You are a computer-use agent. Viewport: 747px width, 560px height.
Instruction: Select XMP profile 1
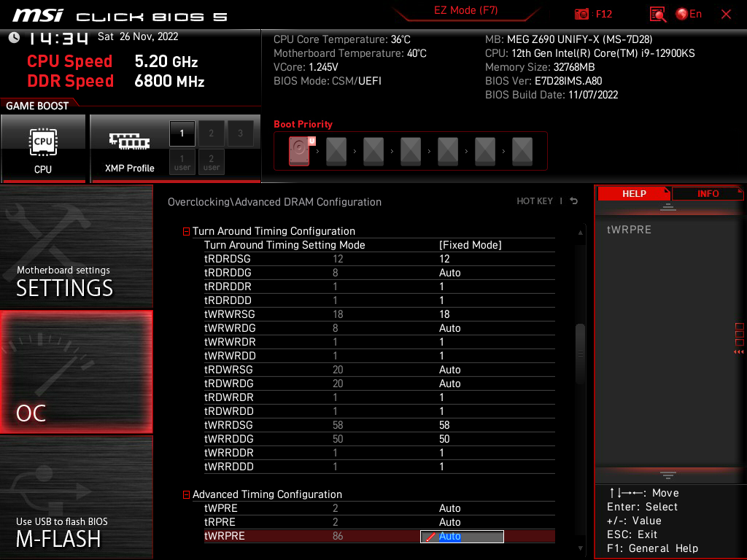[182, 133]
